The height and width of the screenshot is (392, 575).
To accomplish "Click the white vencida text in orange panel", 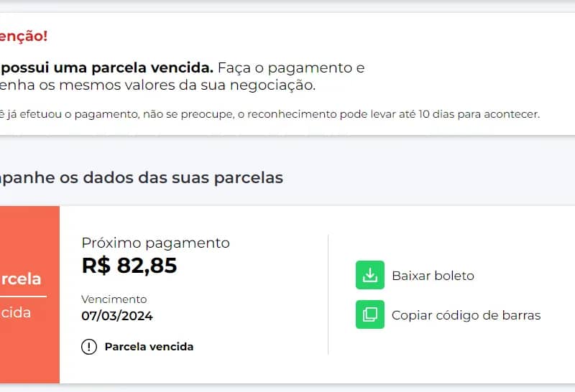I will tap(16, 313).
